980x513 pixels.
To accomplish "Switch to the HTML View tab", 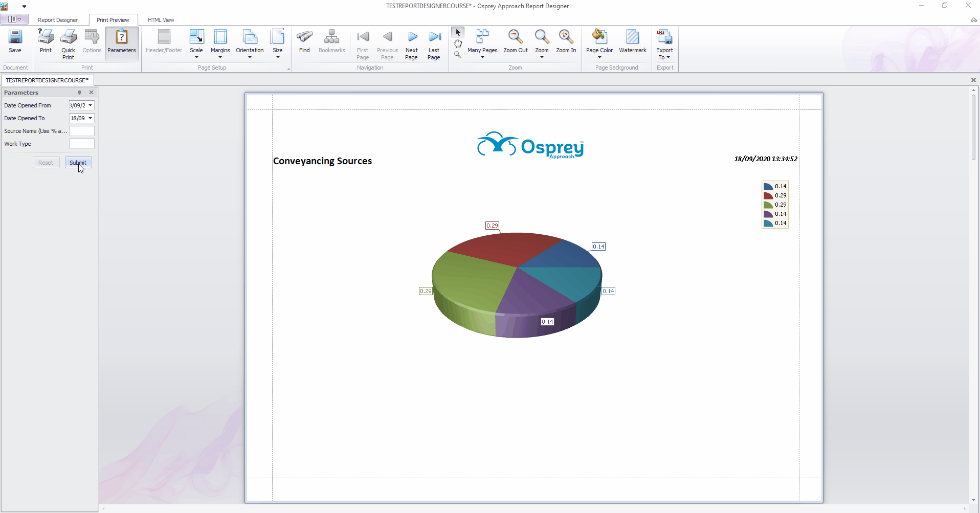I will (161, 20).
